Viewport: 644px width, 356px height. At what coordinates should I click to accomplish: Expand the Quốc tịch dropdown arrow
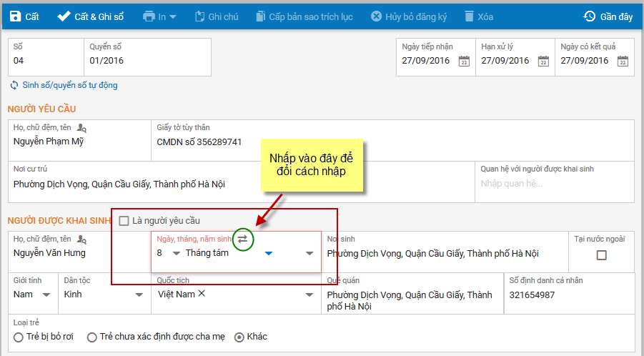309,295
